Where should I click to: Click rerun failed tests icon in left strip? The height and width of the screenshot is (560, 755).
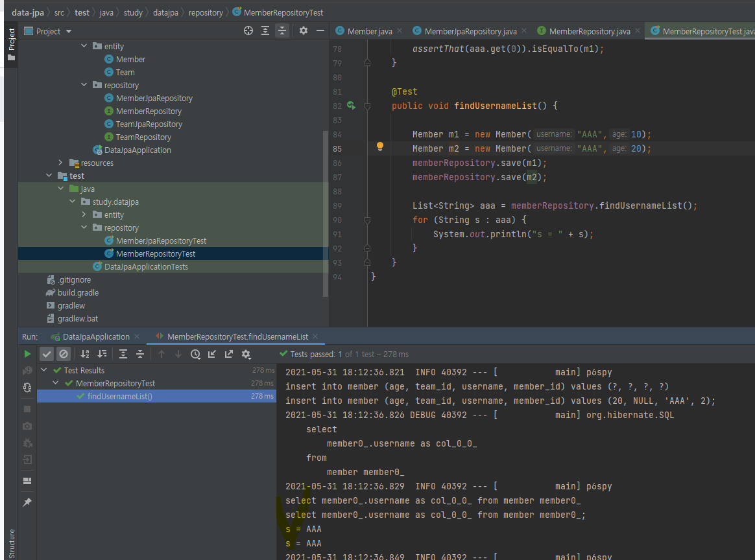(27, 371)
